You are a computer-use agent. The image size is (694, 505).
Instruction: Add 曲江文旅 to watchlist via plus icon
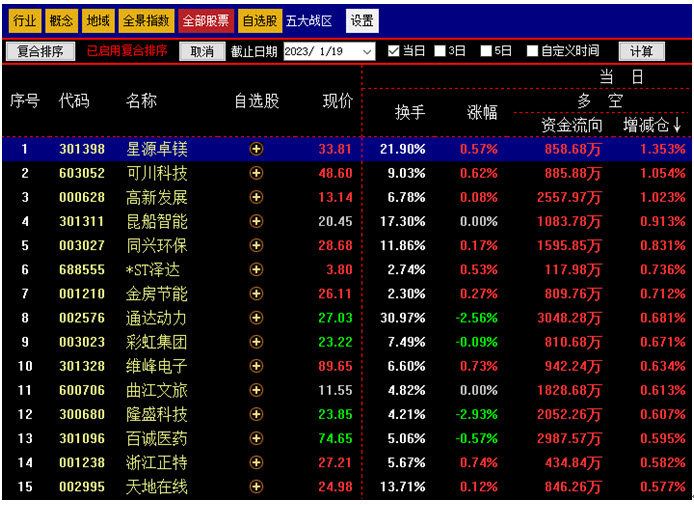(256, 390)
